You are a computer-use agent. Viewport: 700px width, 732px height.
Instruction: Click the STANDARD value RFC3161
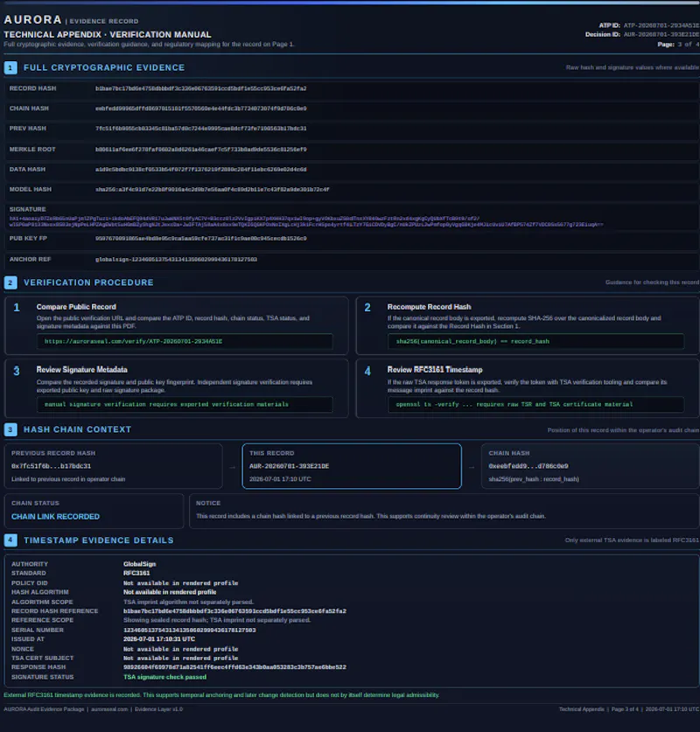136,573
